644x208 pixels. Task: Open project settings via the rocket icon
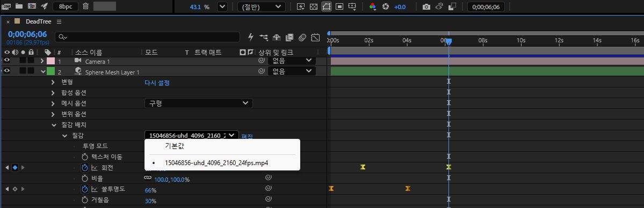tap(45, 6)
